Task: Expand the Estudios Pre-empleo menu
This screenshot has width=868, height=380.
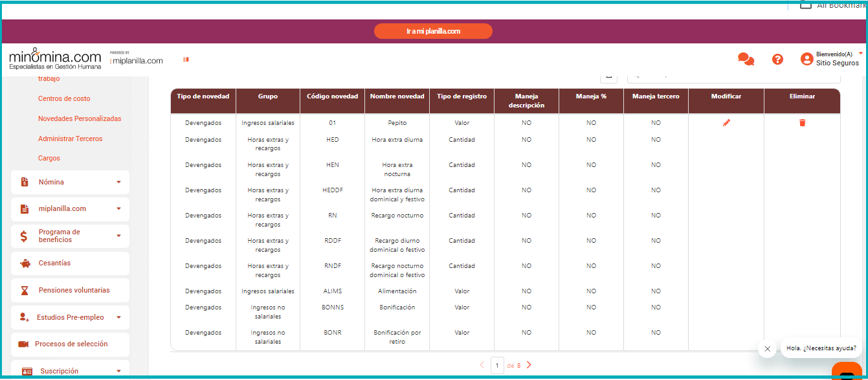Action: pyautogui.click(x=118, y=318)
